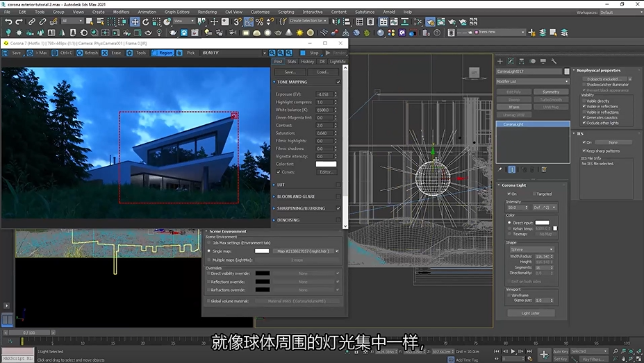Click 0 objects excluded button
Screen dimensions: 644x363
coord(604,78)
